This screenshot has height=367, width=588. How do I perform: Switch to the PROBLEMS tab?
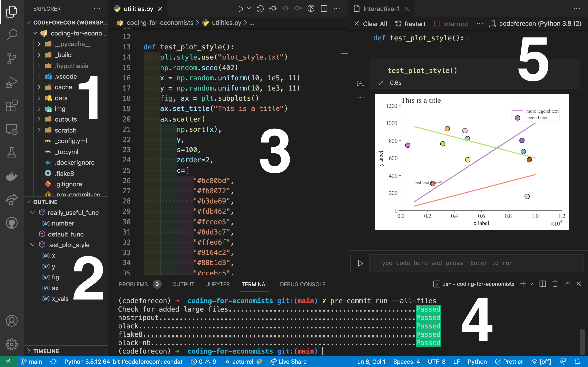coord(133,284)
